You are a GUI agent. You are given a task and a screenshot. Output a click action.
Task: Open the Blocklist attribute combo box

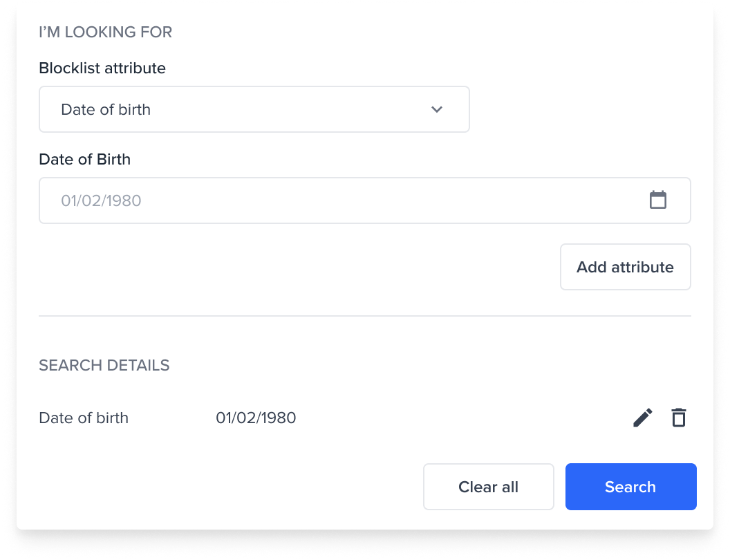(x=254, y=109)
